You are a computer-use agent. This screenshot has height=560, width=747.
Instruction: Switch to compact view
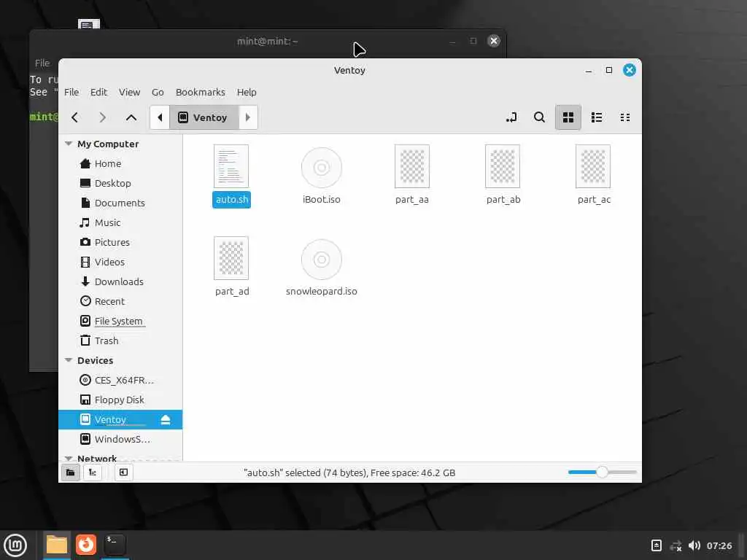click(x=625, y=117)
